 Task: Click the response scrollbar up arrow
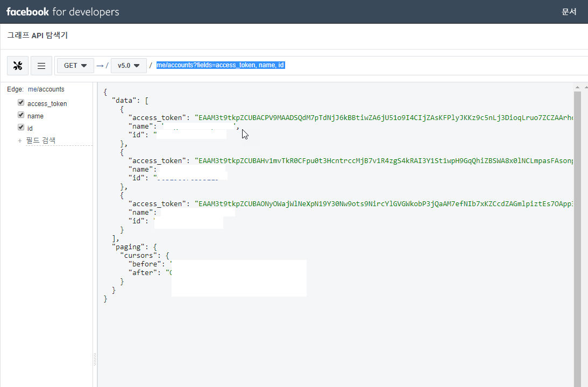point(577,87)
